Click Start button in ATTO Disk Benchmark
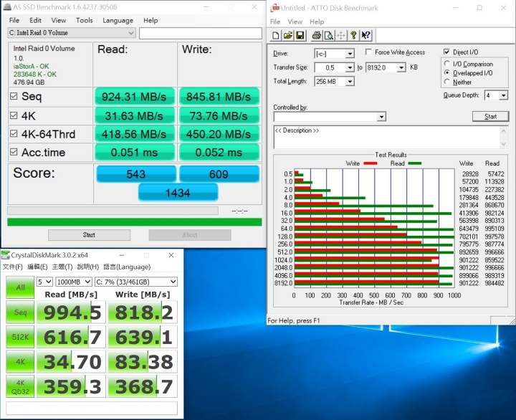The width and height of the screenshot is (516, 420). click(490, 116)
